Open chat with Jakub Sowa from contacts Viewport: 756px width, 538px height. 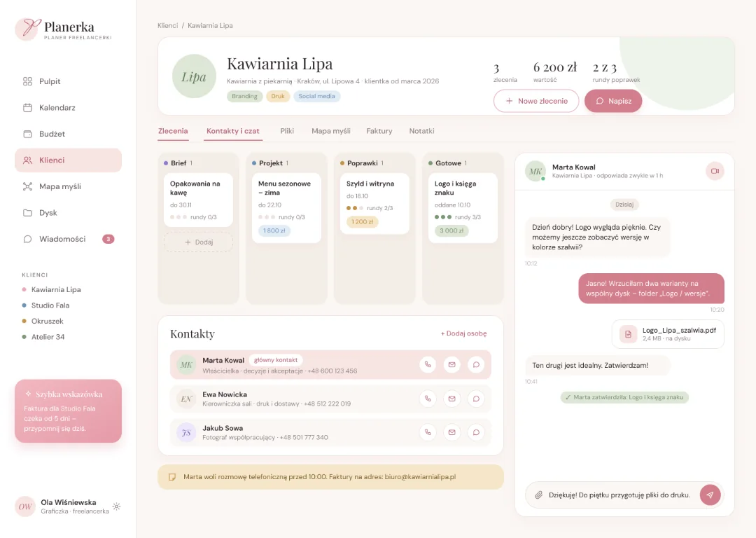click(x=476, y=432)
